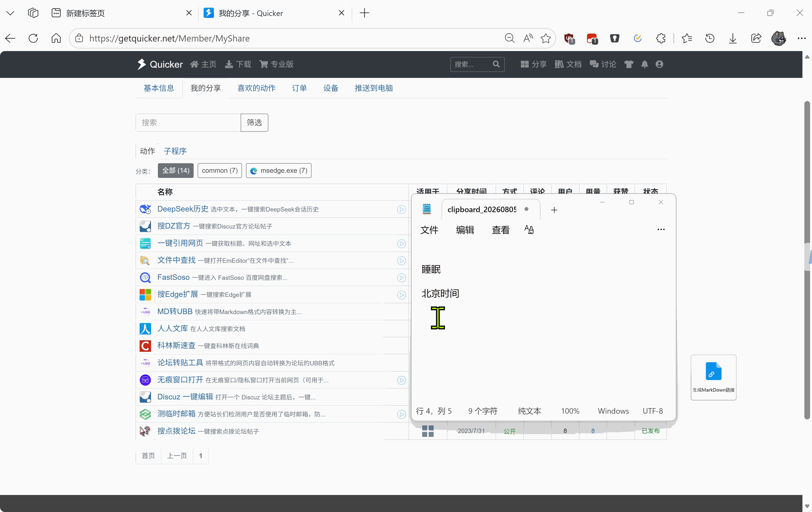The image size is (812, 512).
Task: Open the 设备 tab
Action: pyautogui.click(x=331, y=88)
